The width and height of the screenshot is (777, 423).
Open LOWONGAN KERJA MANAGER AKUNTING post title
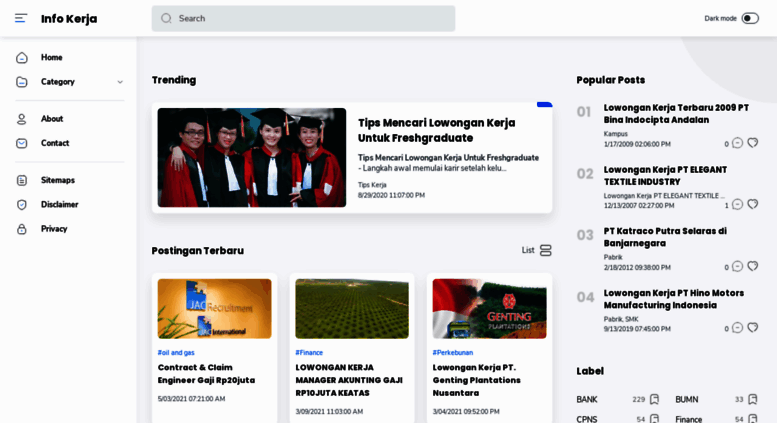tap(349, 380)
